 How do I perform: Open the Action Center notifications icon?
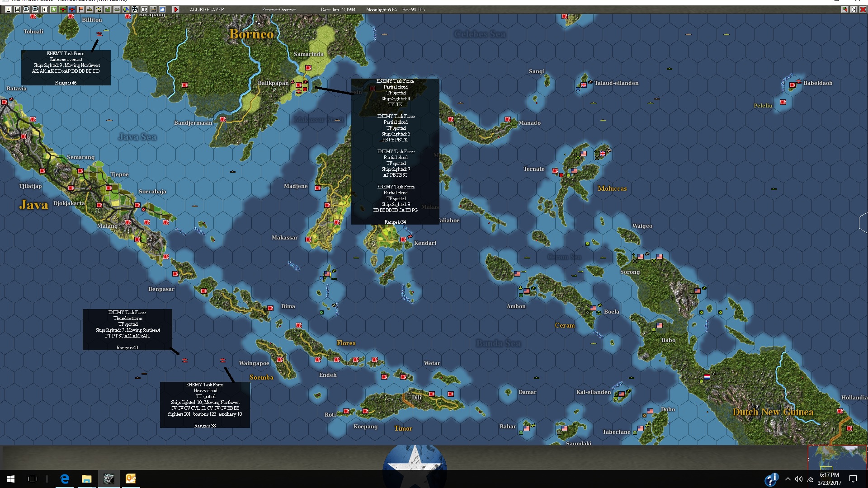[853, 479]
